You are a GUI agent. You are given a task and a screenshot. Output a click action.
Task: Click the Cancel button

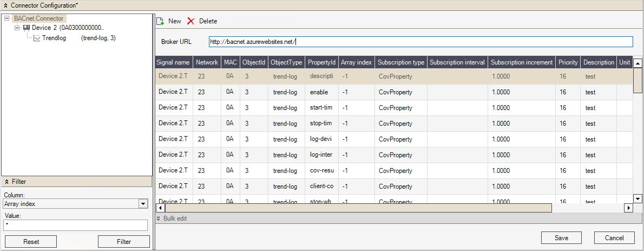(x=614, y=237)
